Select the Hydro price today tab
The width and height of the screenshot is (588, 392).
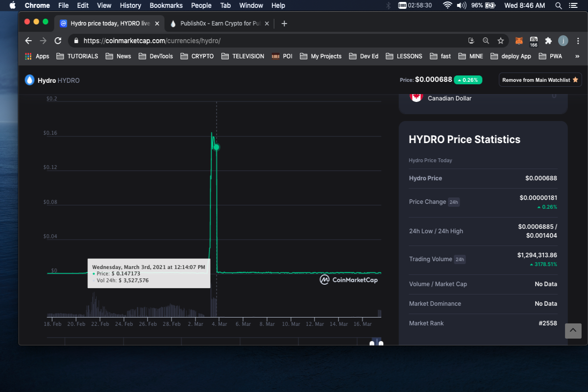point(110,24)
